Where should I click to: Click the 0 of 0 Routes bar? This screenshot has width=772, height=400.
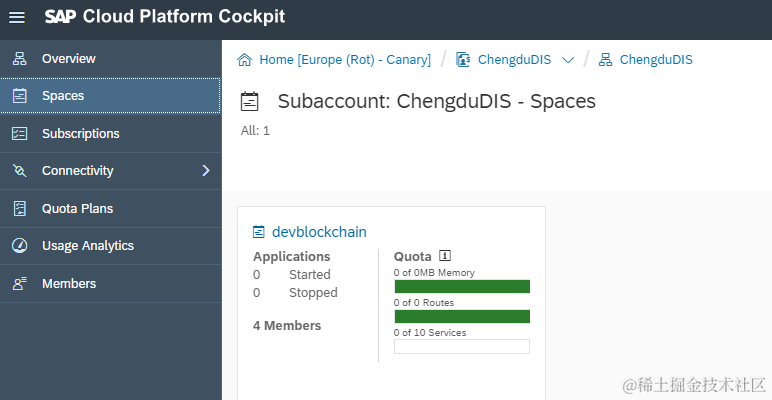pyautogui.click(x=462, y=316)
